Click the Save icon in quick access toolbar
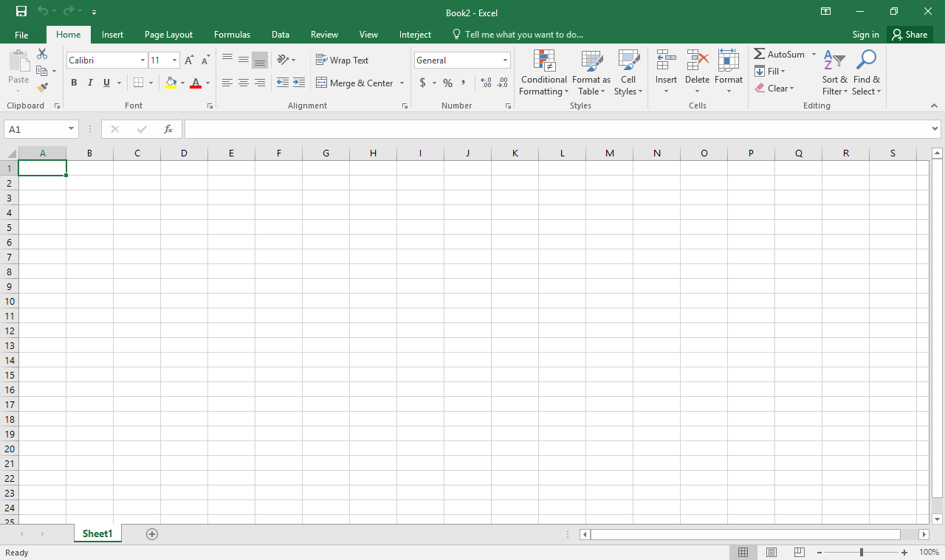The image size is (945, 560). click(x=21, y=12)
